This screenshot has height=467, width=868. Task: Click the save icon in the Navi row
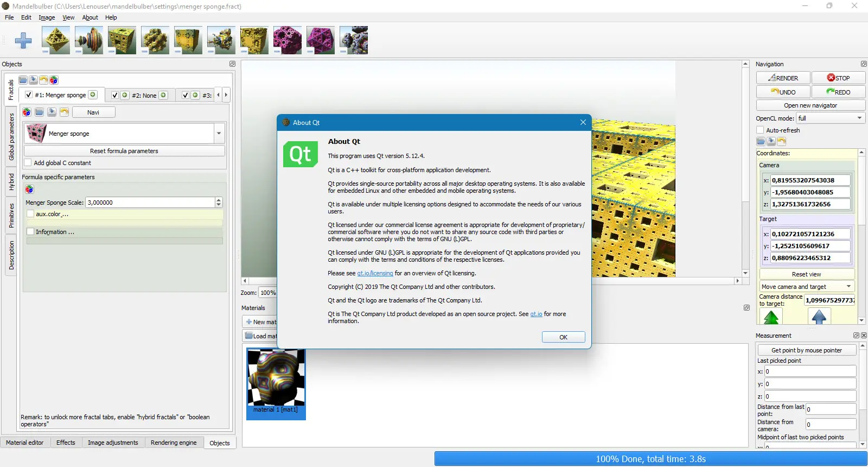(52, 112)
